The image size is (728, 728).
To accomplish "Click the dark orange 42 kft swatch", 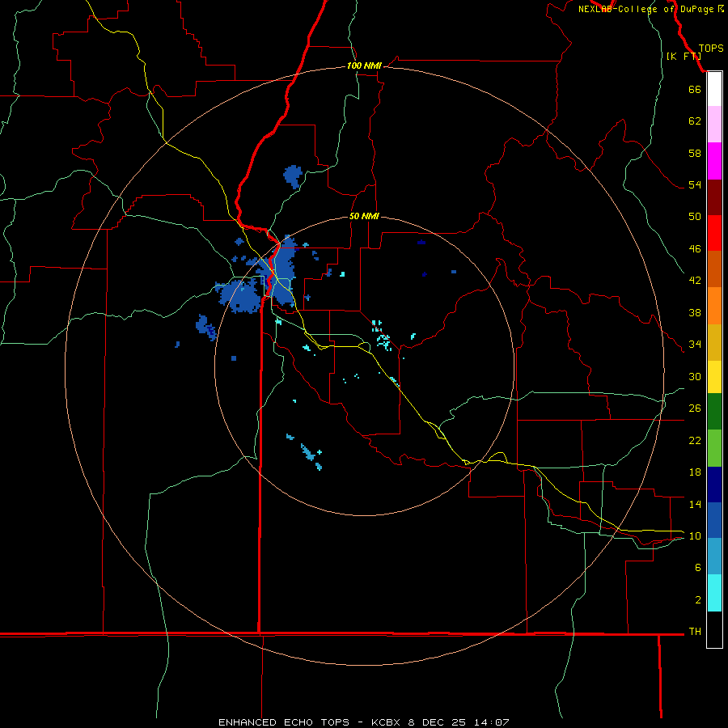I will tap(714, 269).
